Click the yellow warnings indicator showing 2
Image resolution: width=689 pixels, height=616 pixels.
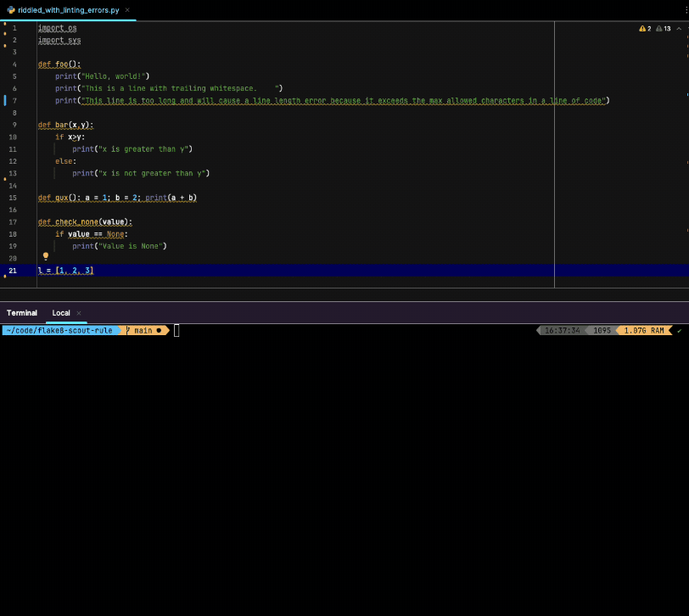645,29
